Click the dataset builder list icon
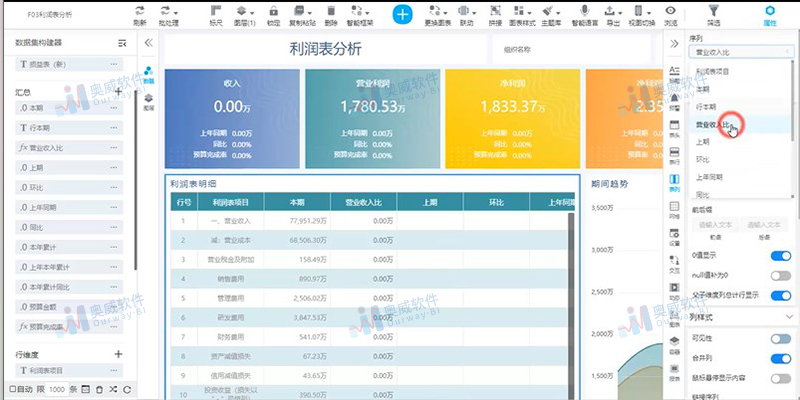 [x=122, y=43]
